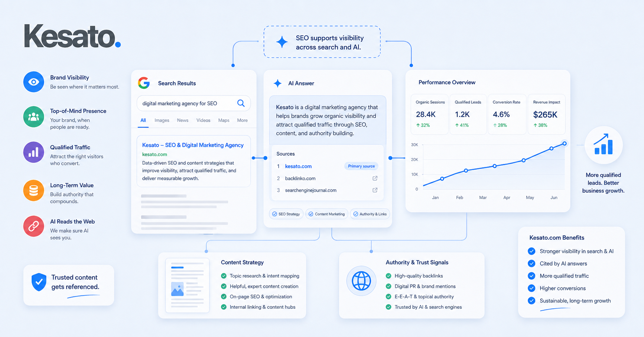The height and width of the screenshot is (337, 644).
Task: Click the Primary source badge
Action: point(361,166)
